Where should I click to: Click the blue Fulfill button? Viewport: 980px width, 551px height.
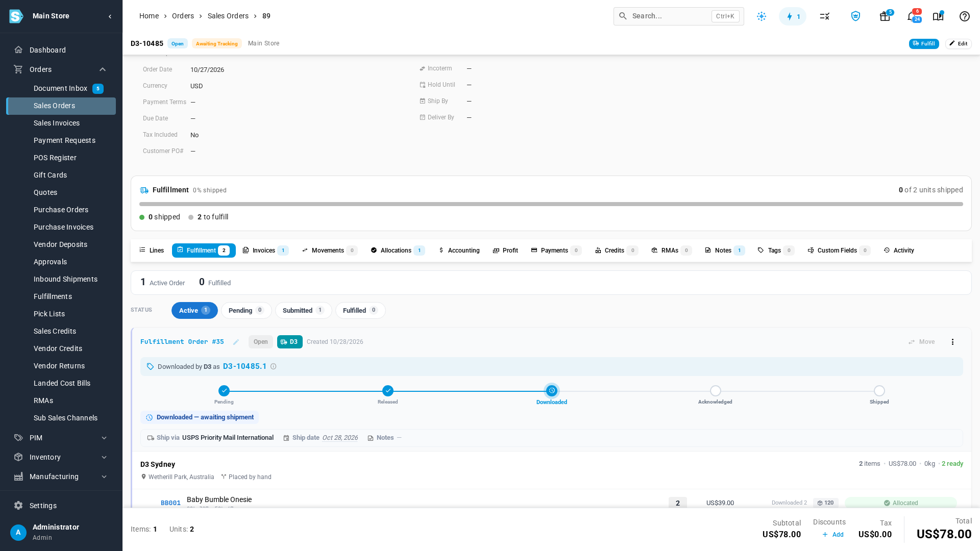point(924,44)
